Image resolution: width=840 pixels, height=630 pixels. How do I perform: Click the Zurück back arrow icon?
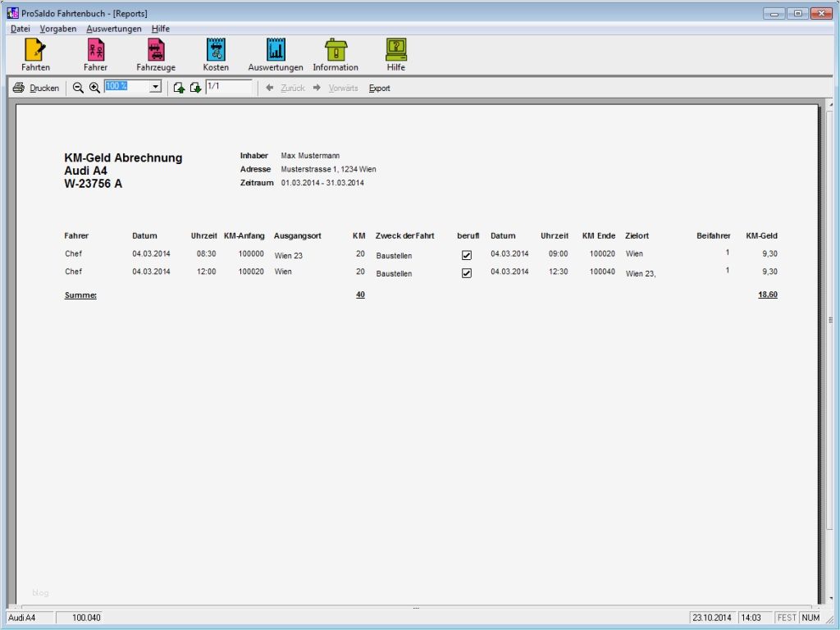point(269,87)
